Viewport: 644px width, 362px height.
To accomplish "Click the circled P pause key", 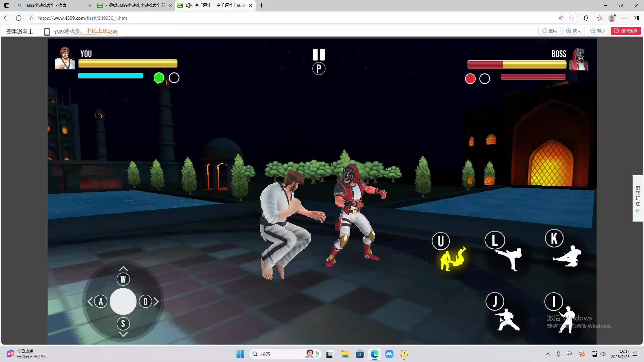I will point(319,69).
